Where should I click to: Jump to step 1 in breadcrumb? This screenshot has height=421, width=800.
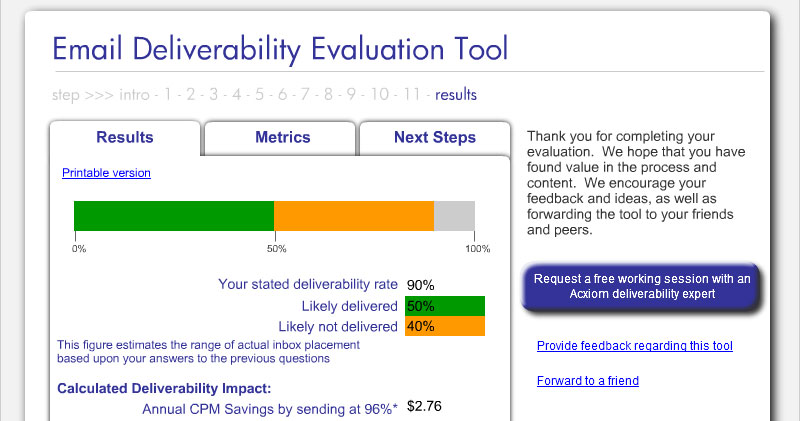click(167, 94)
